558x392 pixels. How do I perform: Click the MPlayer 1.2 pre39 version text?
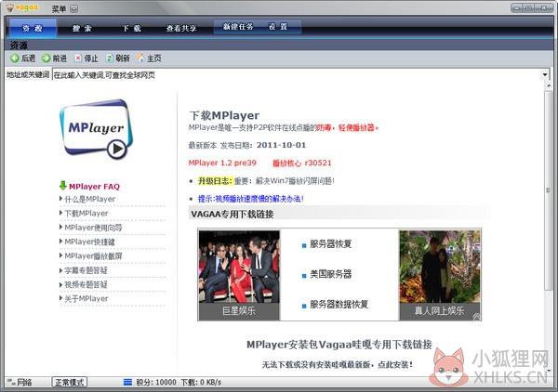(222, 163)
